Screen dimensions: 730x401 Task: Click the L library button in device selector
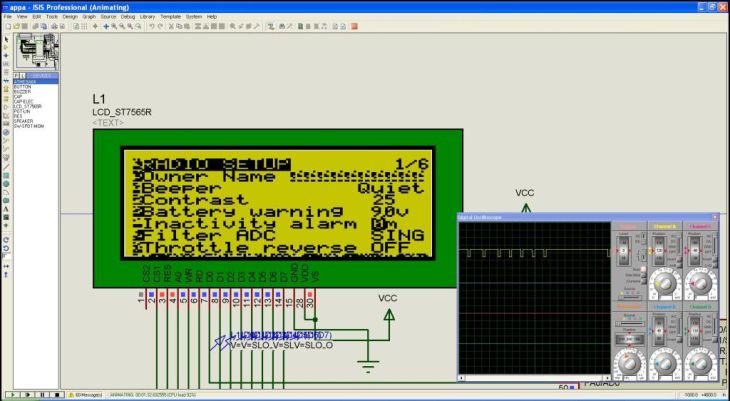20,75
